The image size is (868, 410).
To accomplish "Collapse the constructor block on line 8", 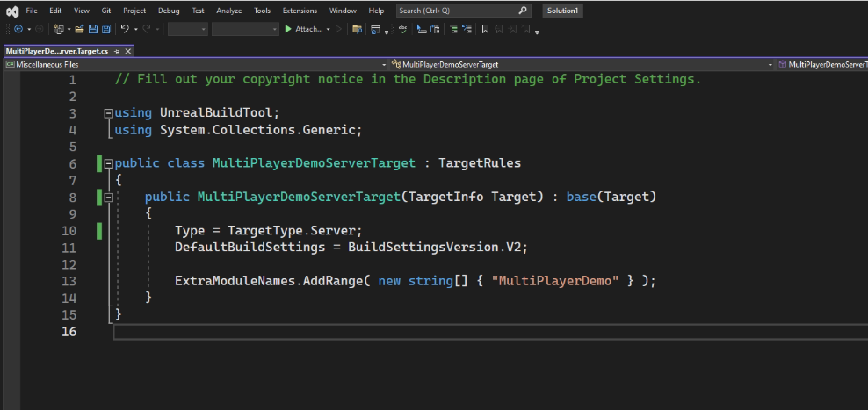I will (x=108, y=198).
